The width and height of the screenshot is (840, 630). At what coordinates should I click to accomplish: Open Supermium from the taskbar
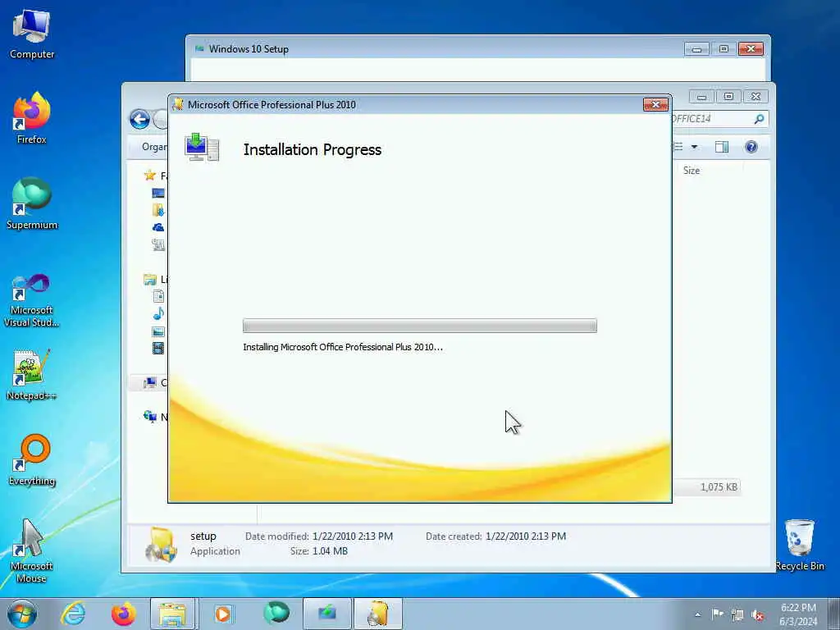tap(276, 614)
